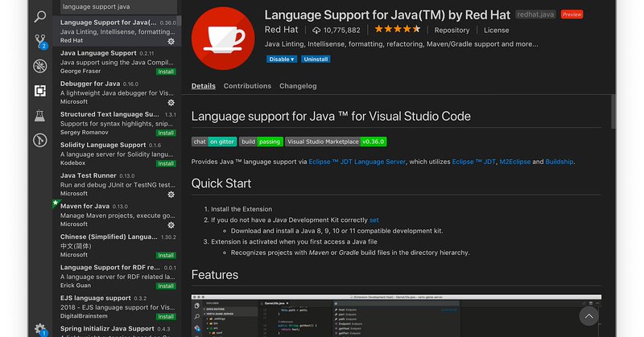Viewport: 644px width, 337px height.
Task: Install Structured Text language Support
Action: point(166,133)
